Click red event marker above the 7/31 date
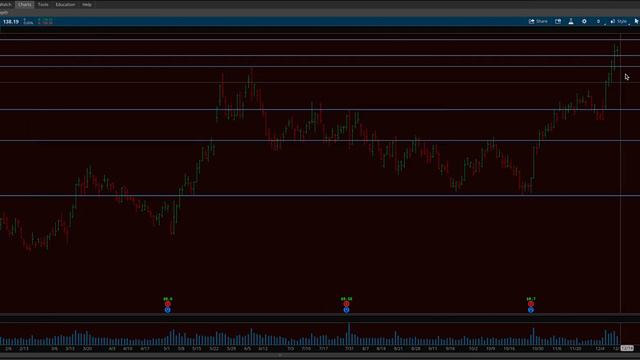The image size is (640, 360). pos(346,304)
